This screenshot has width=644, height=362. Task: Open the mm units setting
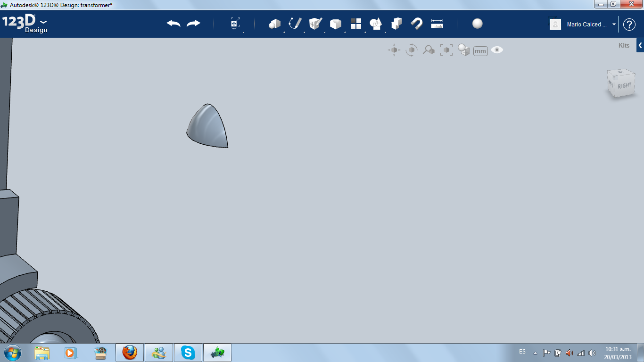point(480,51)
